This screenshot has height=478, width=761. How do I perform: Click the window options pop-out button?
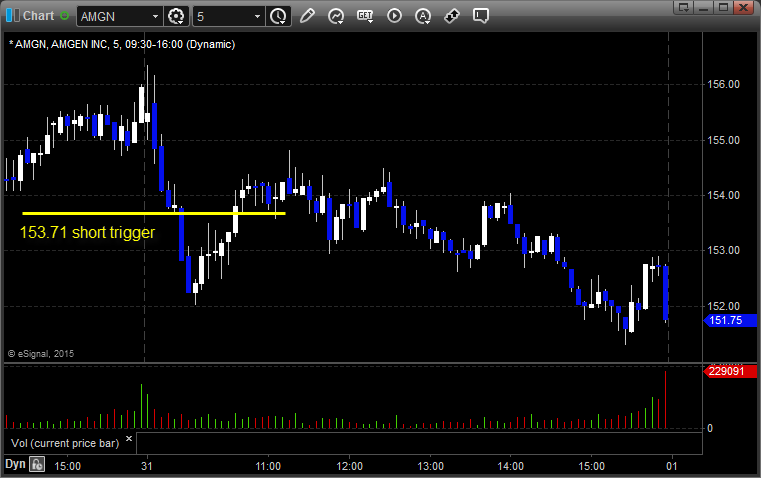(684, 7)
